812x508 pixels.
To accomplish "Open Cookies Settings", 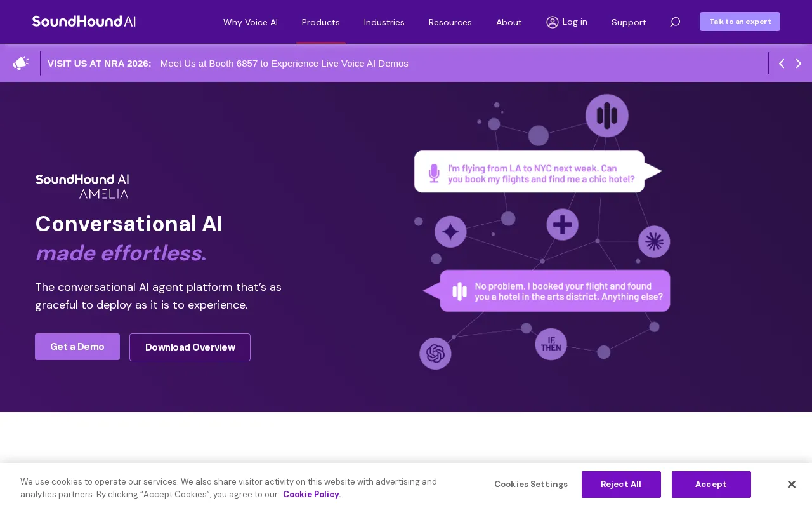I will 531,485.
